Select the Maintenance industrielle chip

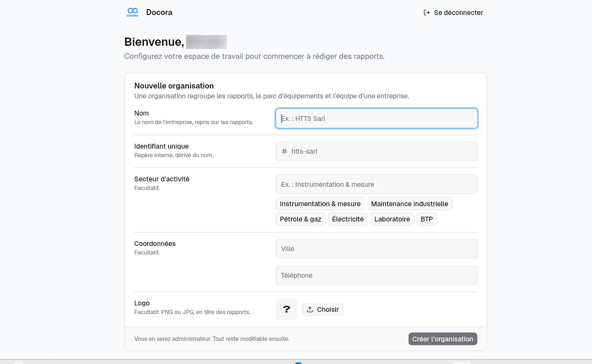(410, 204)
